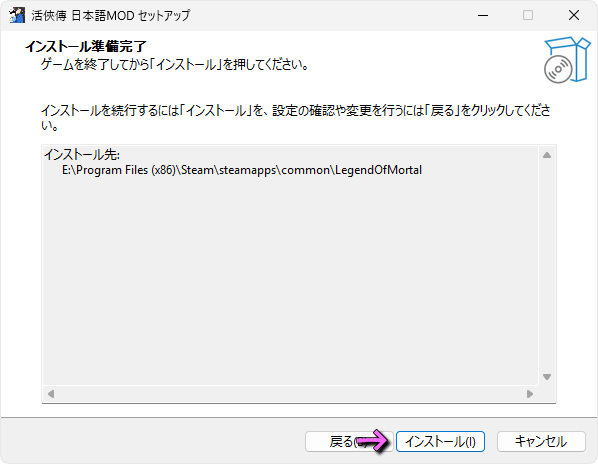The width and height of the screenshot is (598, 464).
Task: Close the setup window
Action: 574,15
